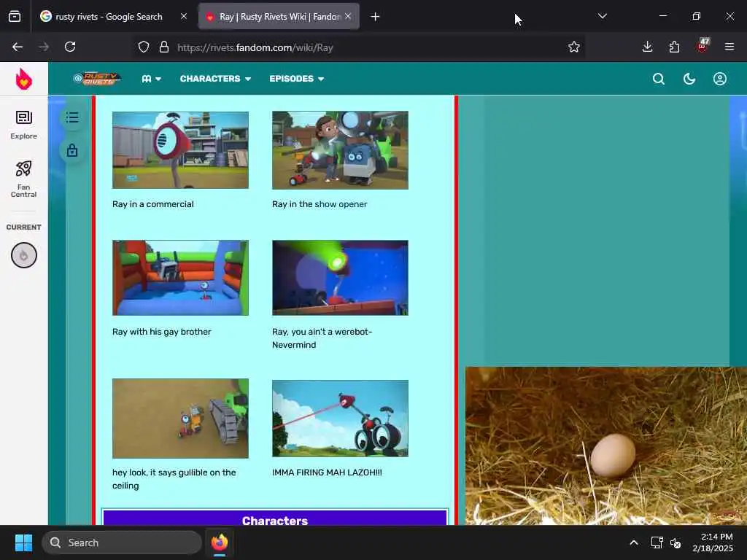Bookmark this page with star
The width and height of the screenshot is (747, 560).
(574, 47)
